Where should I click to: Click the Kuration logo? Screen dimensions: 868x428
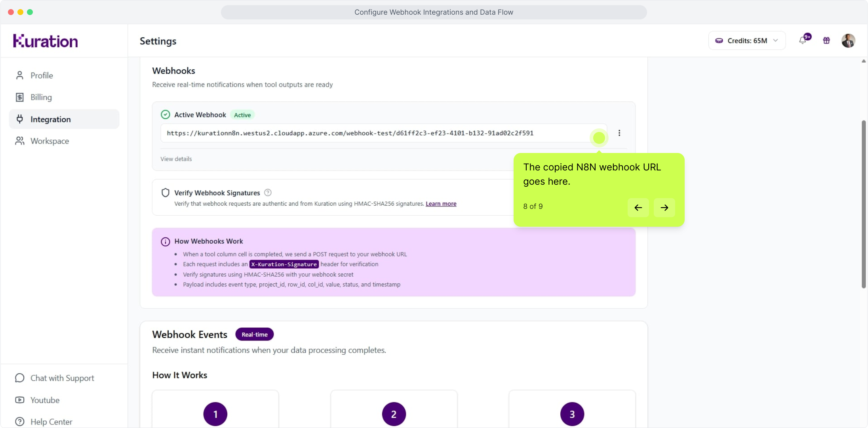(x=46, y=41)
